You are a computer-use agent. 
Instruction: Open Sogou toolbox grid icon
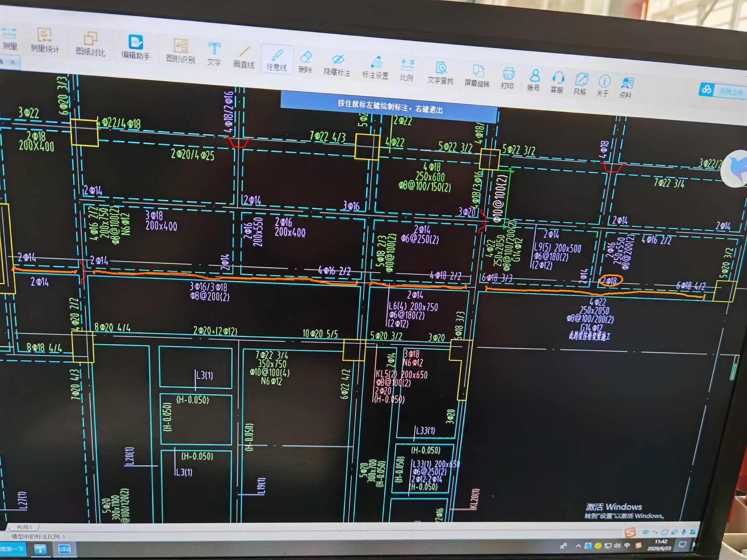pos(693,532)
